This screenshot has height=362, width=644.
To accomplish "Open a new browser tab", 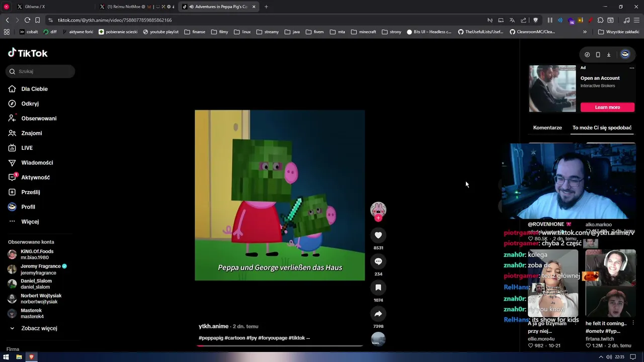I will [x=266, y=7].
